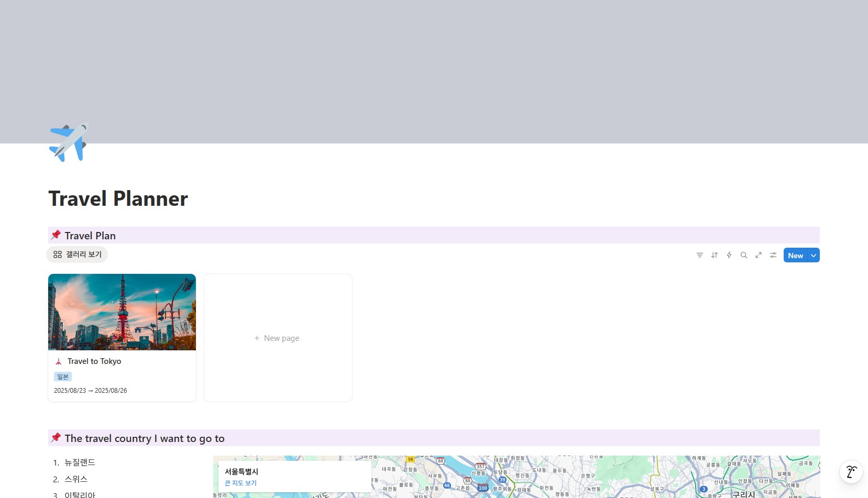Search the Travel Plan database
The width and height of the screenshot is (868, 498).
(x=743, y=255)
